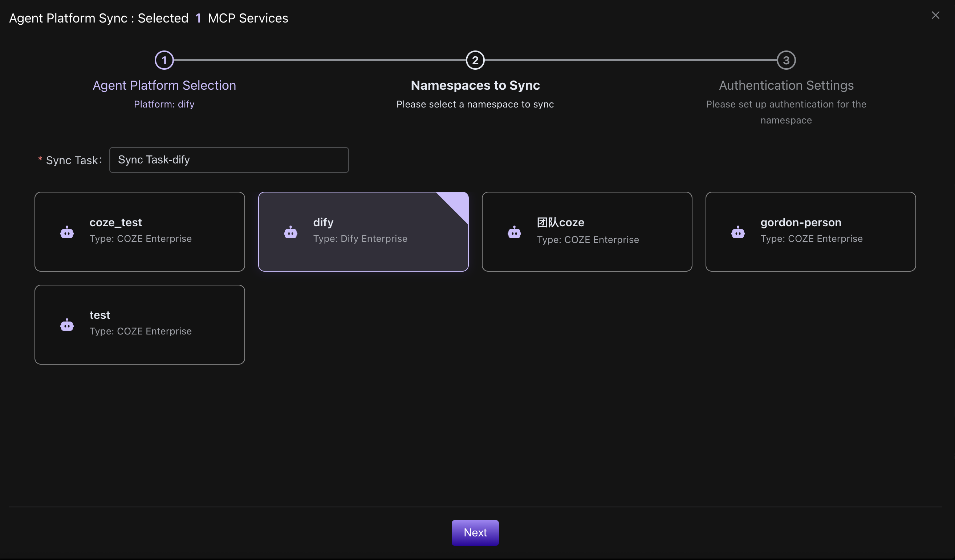
Task: Click the robot icon on 团队coze card
Action: tap(514, 232)
